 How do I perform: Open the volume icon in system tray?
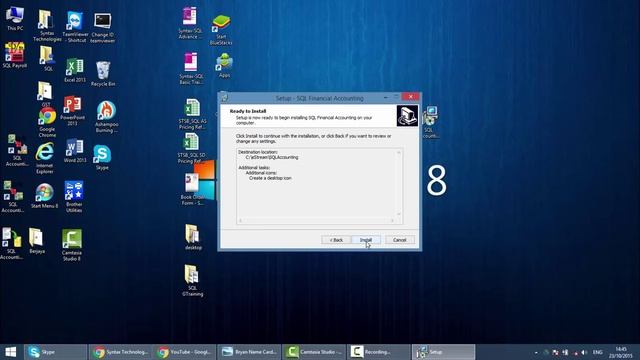coord(584,352)
